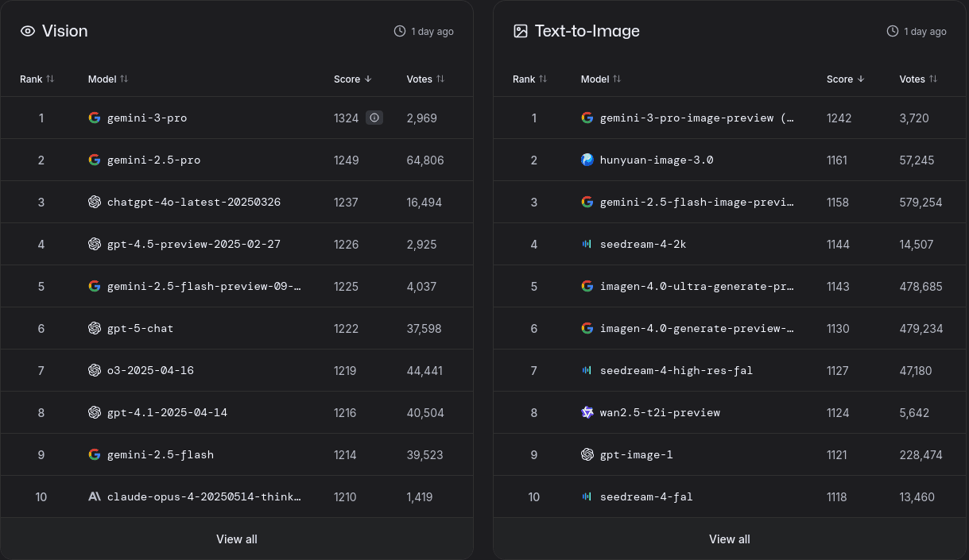The image size is (969, 560).
Task: Click the Wan logo beside wan2.5-t2i-preview
Action: click(587, 412)
